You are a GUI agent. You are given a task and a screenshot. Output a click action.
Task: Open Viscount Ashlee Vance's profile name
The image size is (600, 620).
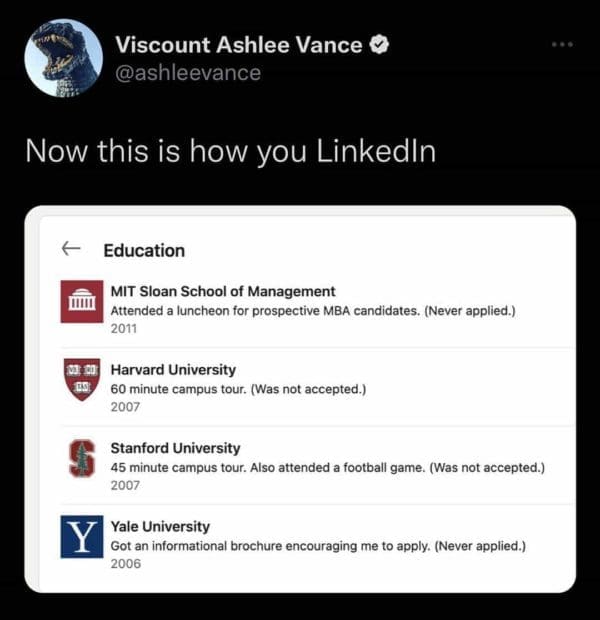click(239, 45)
